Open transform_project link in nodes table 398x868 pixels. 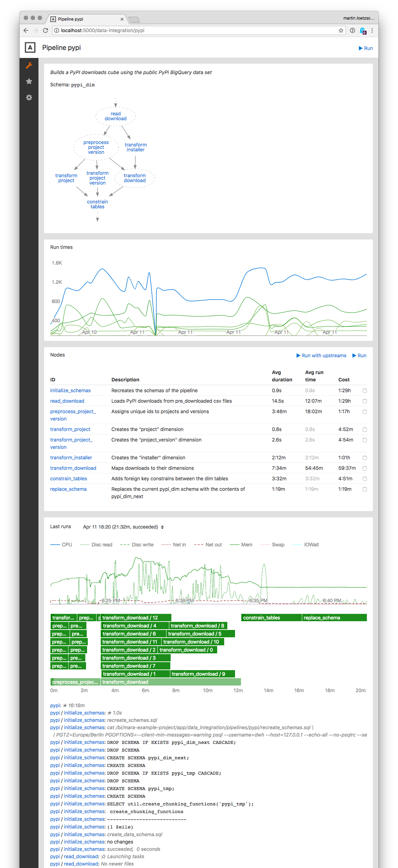point(70,429)
